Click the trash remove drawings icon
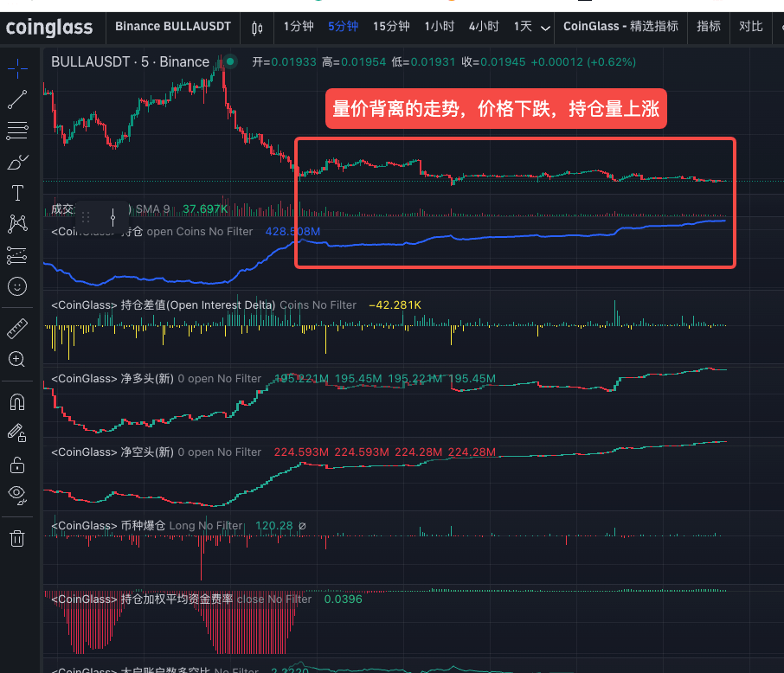 click(x=17, y=538)
